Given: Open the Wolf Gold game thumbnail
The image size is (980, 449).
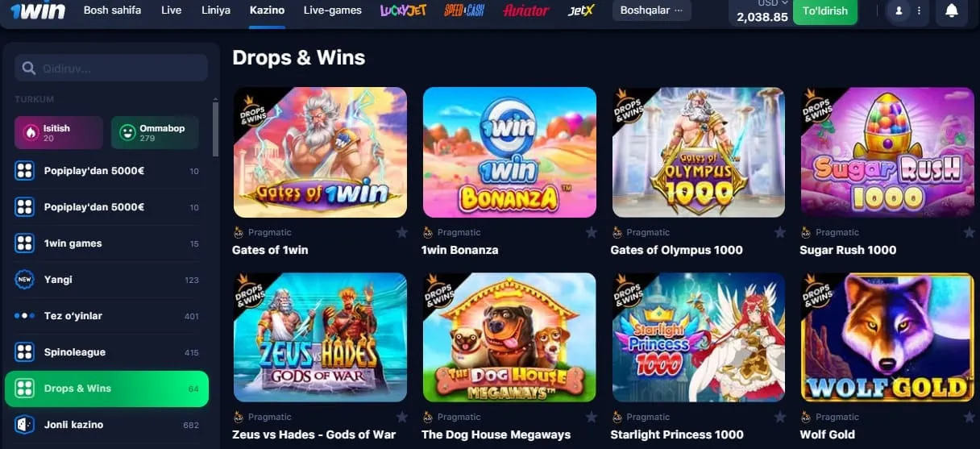Looking at the screenshot, I should 887,337.
